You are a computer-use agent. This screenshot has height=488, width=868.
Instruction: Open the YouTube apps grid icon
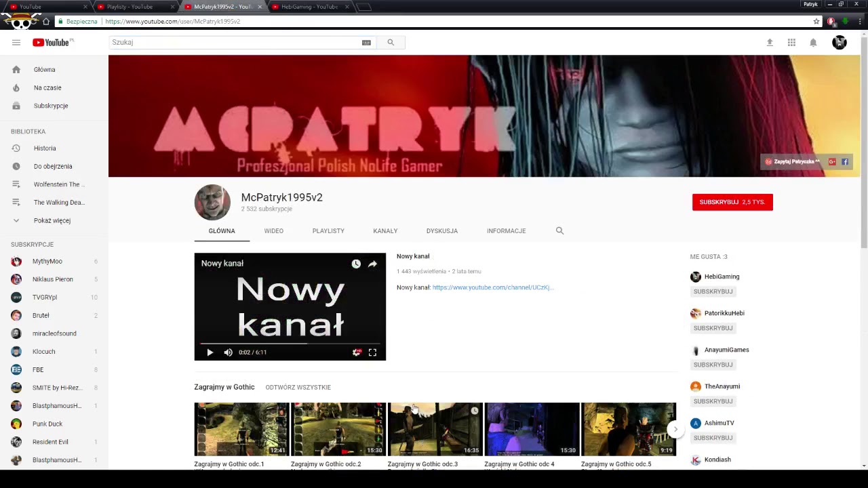click(791, 43)
